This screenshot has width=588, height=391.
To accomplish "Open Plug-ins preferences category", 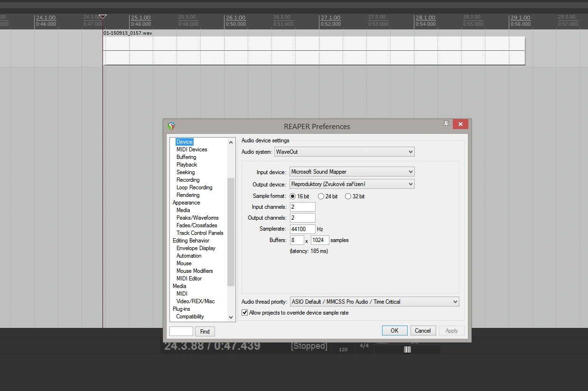I will (x=181, y=309).
